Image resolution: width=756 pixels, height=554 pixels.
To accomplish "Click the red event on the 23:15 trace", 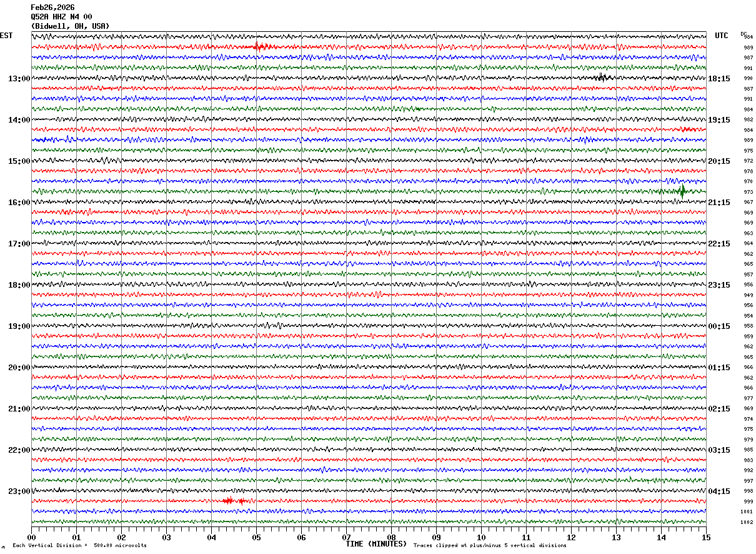I will 234,501.
